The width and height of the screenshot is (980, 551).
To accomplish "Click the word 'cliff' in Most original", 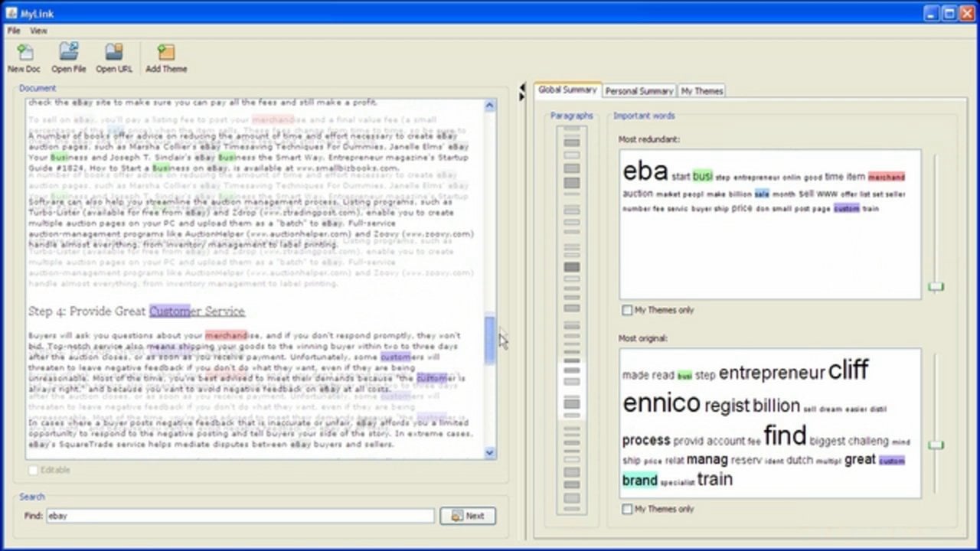I will (x=848, y=370).
